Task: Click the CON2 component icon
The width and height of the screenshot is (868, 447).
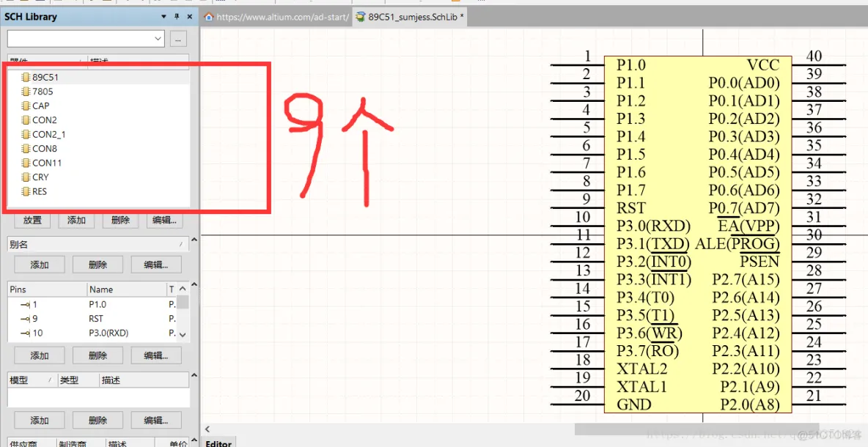Action: [x=26, y=120]
